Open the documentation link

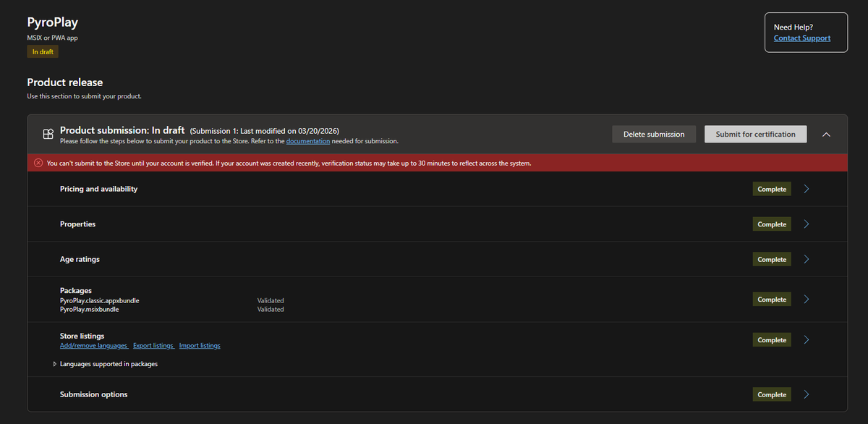[x=309, y=141]
